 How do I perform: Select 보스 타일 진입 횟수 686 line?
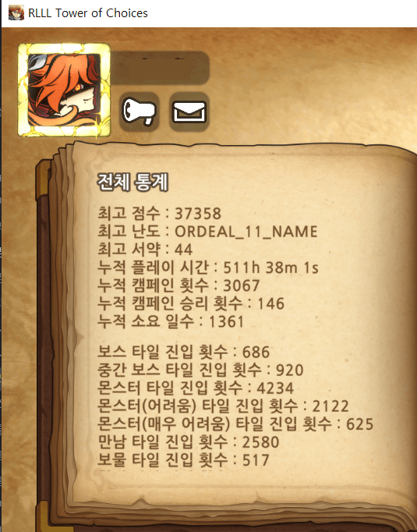point(184,352)
